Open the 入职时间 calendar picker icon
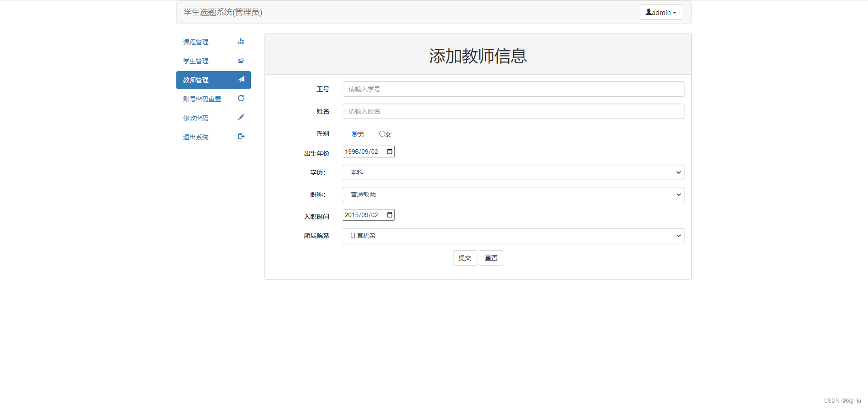Screen dimensions: 868x408 coord(390,215)
